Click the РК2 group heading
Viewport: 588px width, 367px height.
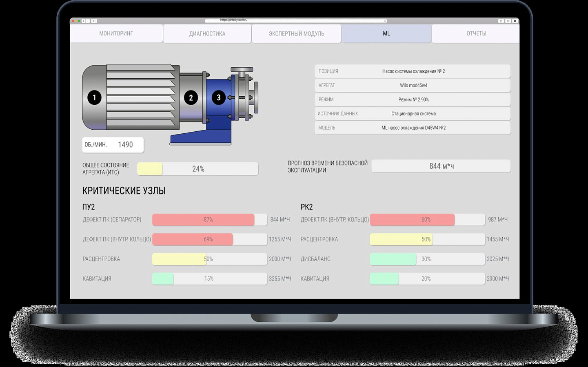coord(307,207)
